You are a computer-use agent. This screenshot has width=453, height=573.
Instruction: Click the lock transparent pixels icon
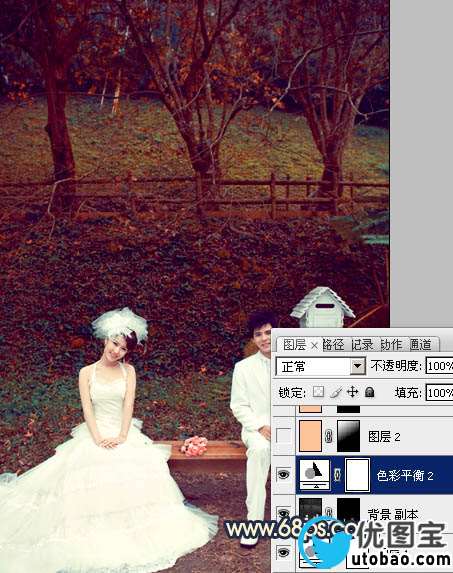[319, 392]
